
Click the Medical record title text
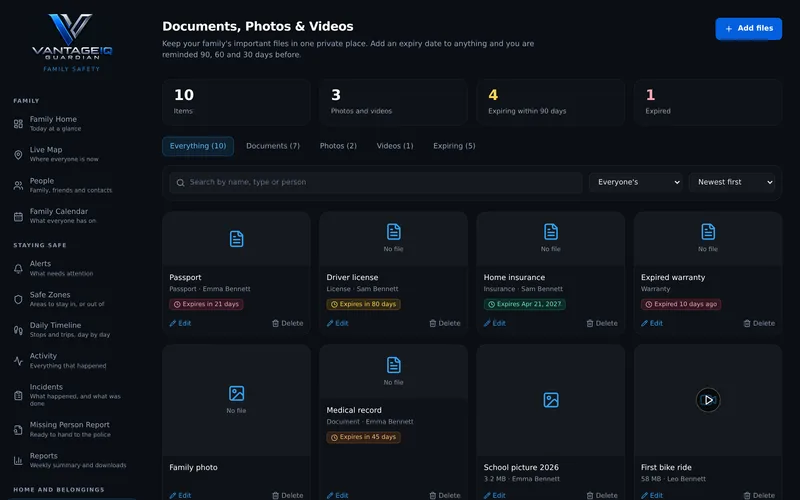(354, 410)
